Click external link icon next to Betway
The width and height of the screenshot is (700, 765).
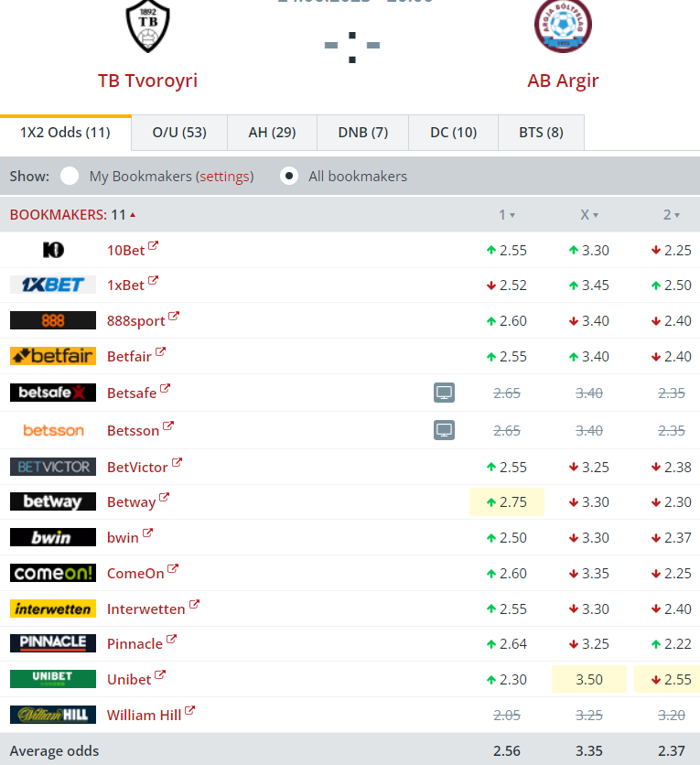point(164,497)
